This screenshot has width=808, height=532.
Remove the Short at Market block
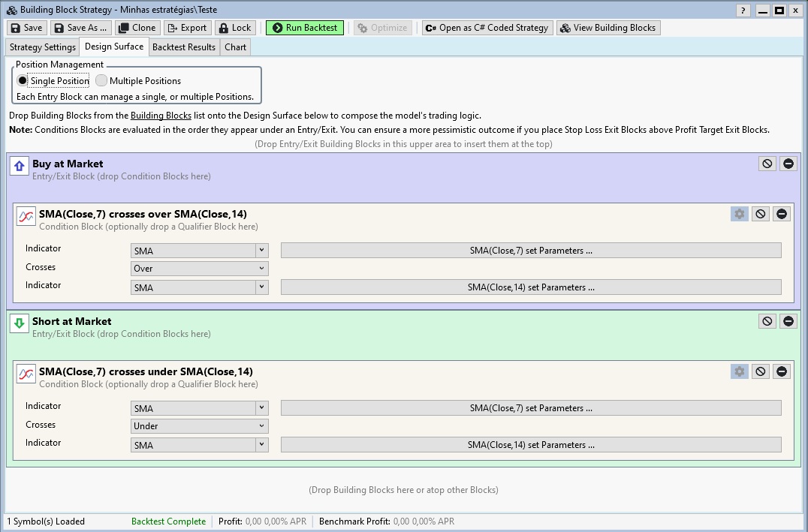click(788, 321)
